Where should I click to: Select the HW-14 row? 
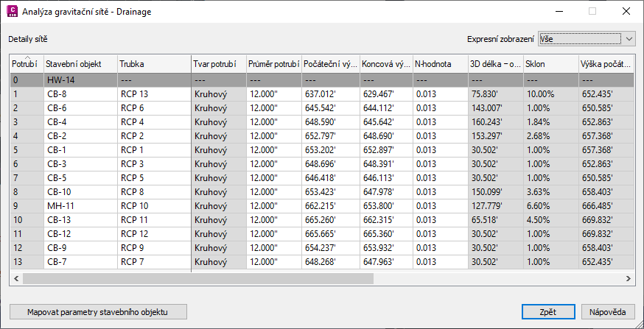pos(321,80)
